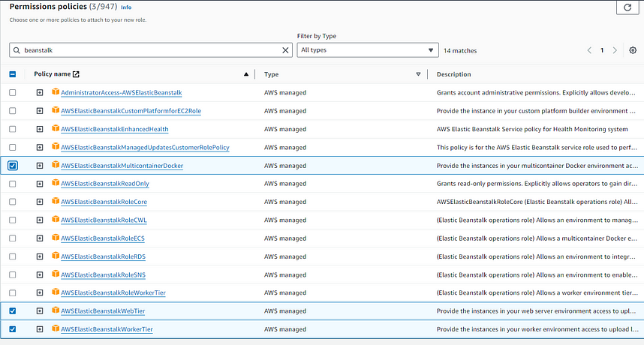Click AWS managed type for AWSElasticBeanstalkRoleSNS row

pyautogui.click(x=285, y=274)
